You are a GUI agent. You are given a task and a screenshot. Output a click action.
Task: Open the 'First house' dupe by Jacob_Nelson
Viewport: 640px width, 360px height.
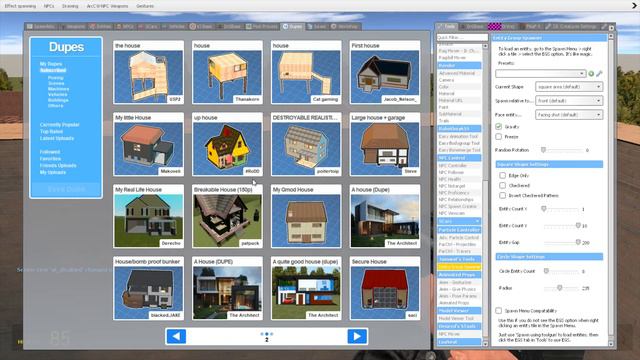[385, 72]
